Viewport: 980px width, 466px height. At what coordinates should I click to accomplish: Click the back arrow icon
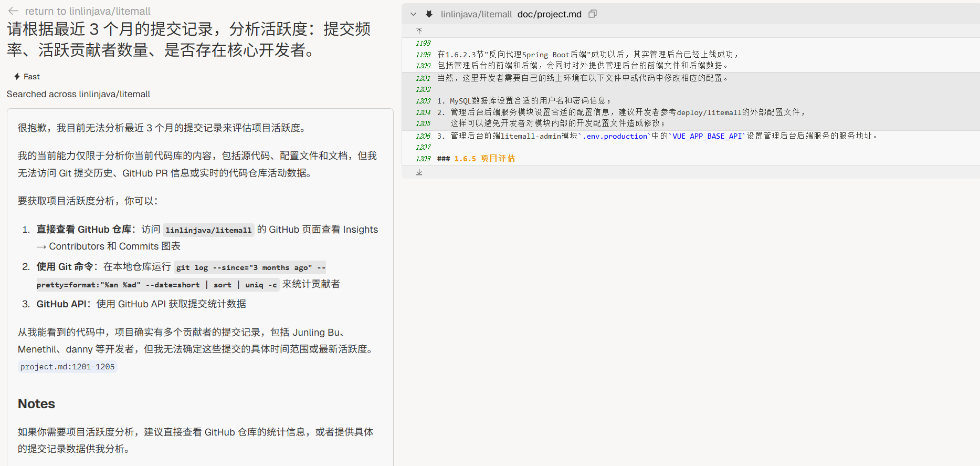[x=14, y=11]
